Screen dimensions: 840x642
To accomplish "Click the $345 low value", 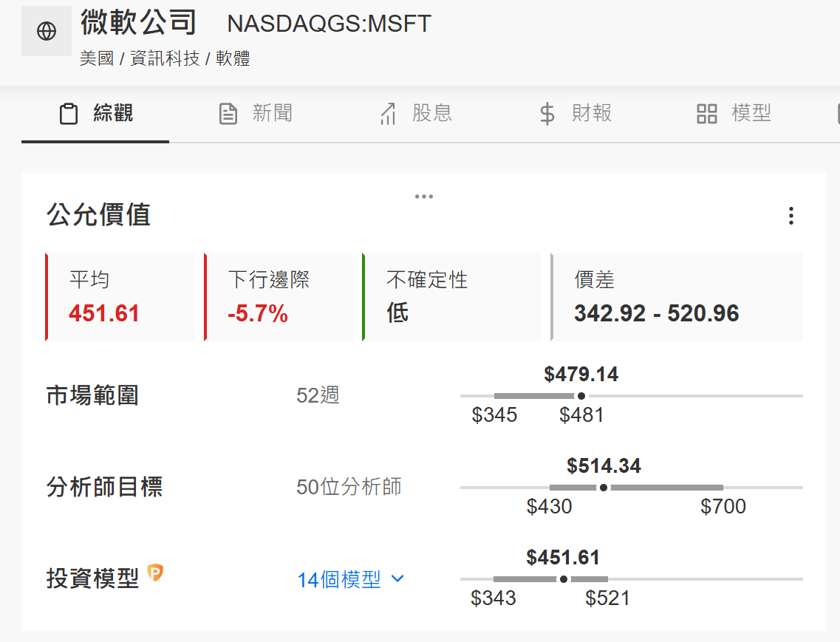I will (494, 414).
